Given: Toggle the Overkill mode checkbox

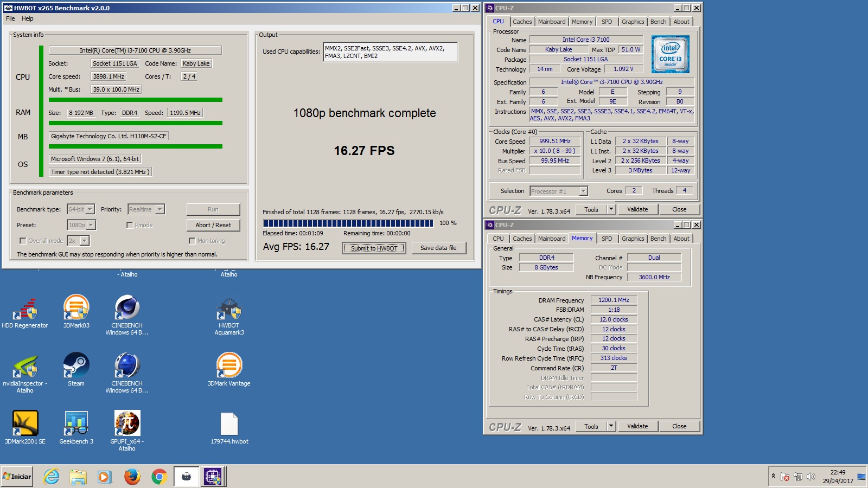Looking at the screenshot, I should 23,241.
